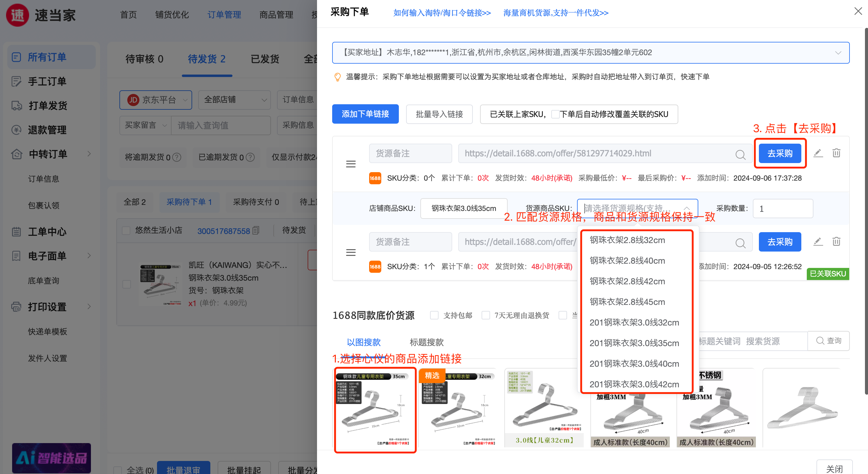Image resolution: width=868 pixels, height=474 pixels.
Task: Click edit pencil icon on second source row
Action: click(x=818, y=242)
